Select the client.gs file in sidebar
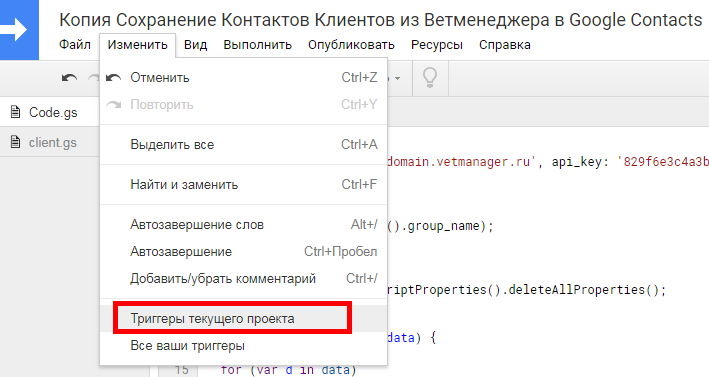Screen dimensions: 709x377 tap(50, 142)
